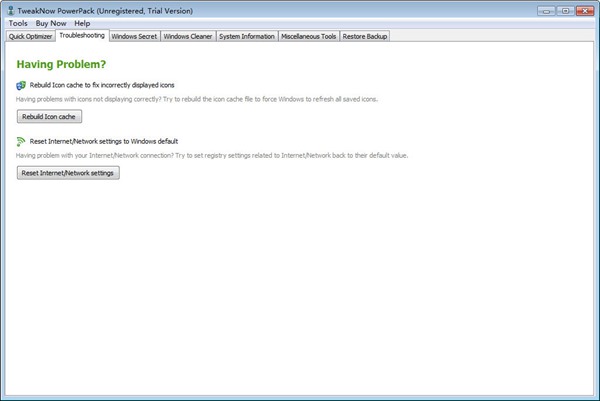Click the Reset Internet/Network settings button

(68, 173)
